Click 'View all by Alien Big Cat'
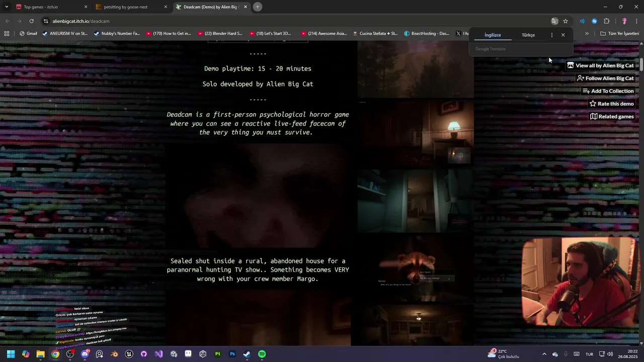Screen dimensions: 644x362 click(600, 65)
